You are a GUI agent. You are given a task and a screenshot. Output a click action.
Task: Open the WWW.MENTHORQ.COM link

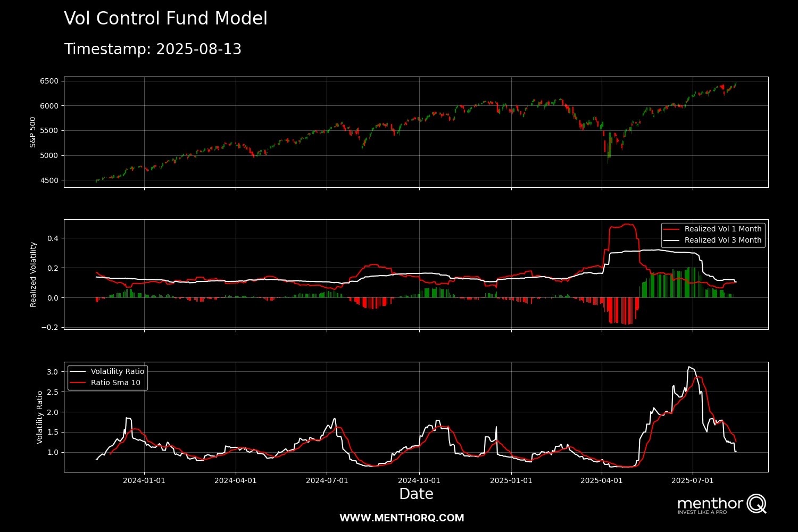point(402,518)
